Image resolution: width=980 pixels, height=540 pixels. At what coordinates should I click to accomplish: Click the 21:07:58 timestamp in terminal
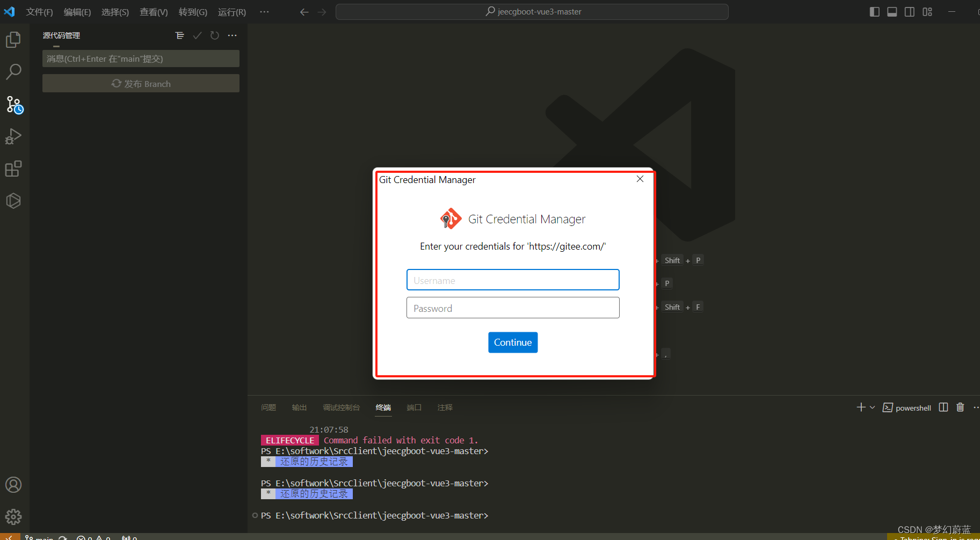(329, 429)
